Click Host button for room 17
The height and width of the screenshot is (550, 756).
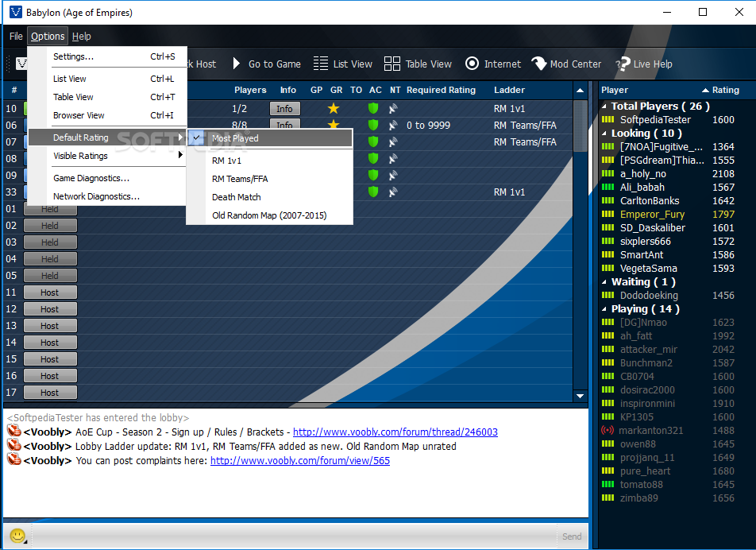(x=50, y=393)
